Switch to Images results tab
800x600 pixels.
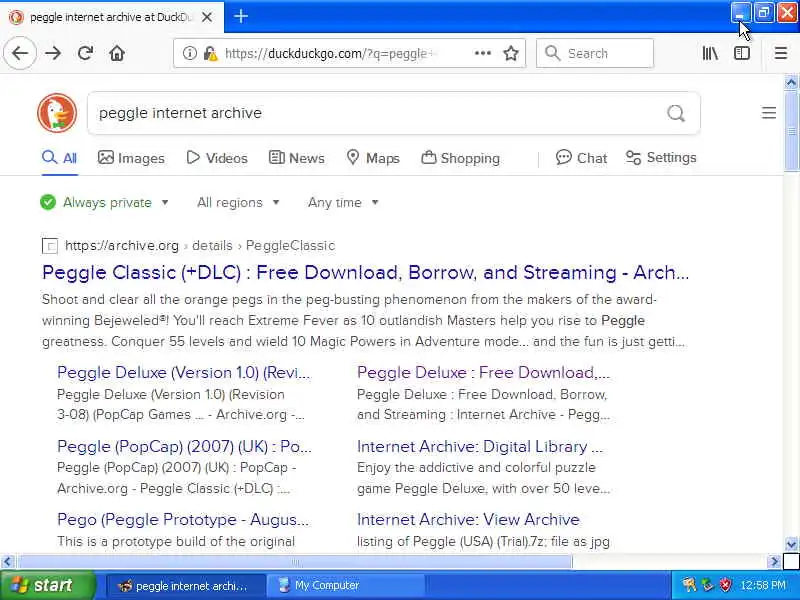(x=131, y=158)
